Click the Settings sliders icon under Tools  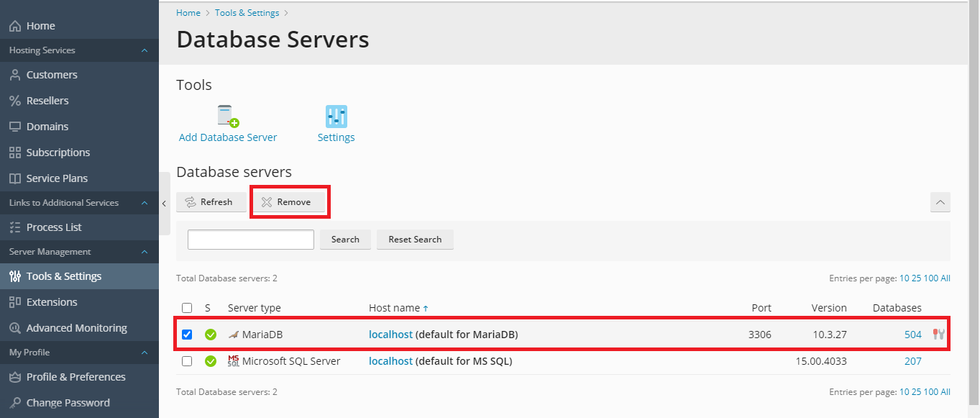[x=336, y=117]
